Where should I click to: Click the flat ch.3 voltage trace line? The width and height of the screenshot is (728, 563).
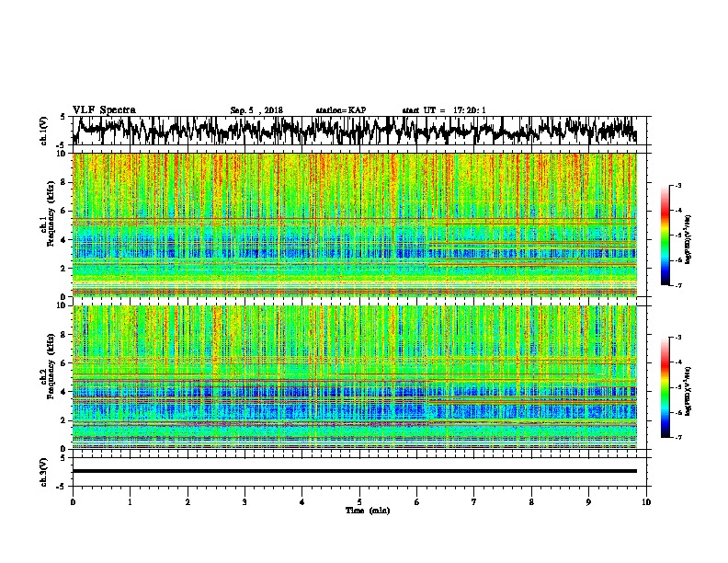355,471
